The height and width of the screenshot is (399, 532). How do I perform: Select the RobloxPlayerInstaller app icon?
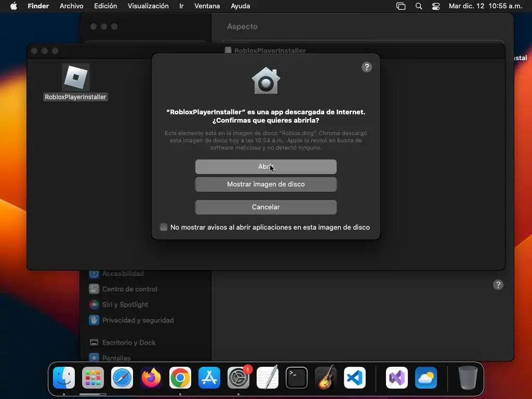click(x=76, y=77)
